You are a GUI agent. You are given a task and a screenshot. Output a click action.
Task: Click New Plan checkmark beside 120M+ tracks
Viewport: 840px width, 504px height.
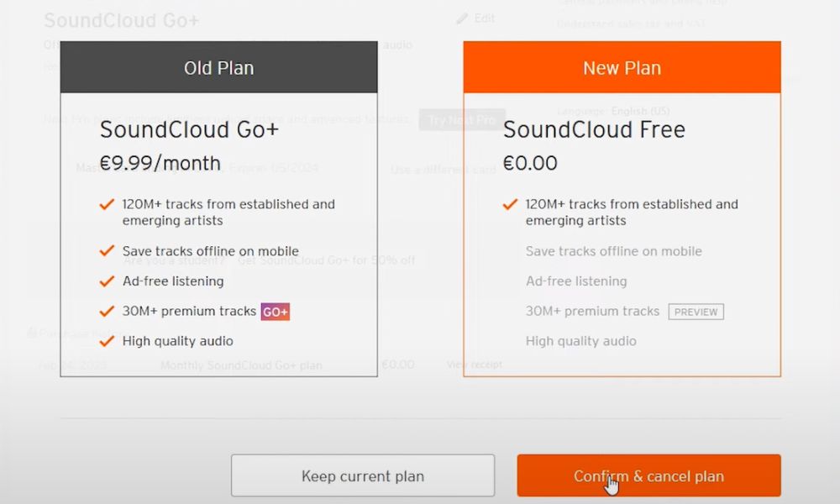(x=510, y=203)
